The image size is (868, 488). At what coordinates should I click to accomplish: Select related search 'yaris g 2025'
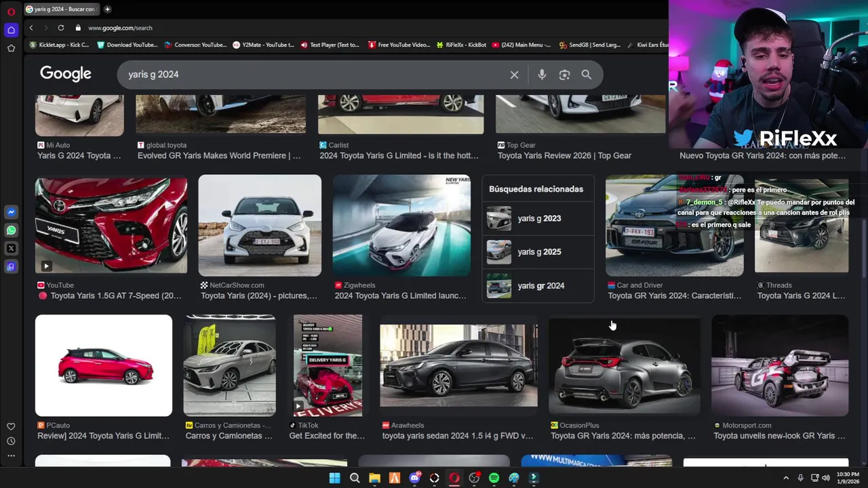(538, 251)
